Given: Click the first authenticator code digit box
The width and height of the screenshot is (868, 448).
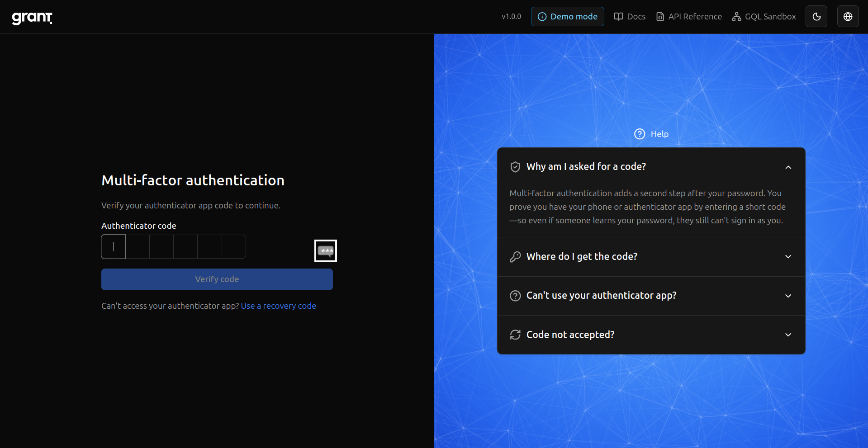Looking at the screenshot, I should pos(113,247).
